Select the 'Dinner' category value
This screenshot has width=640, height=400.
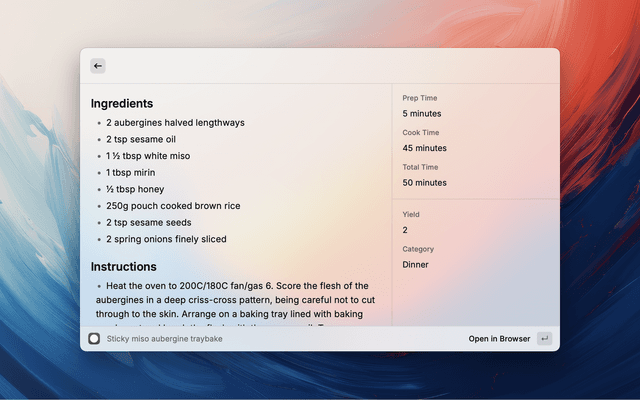(x=415, y=265)
